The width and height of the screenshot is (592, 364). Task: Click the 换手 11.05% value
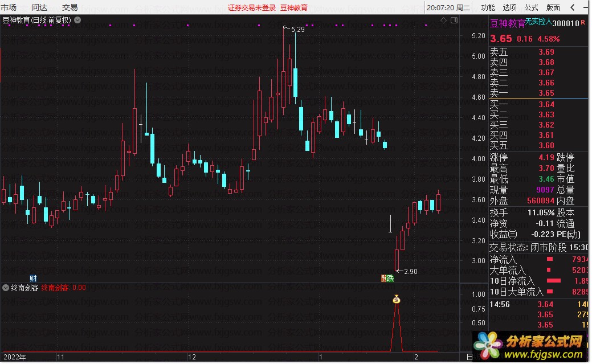[x=541, y=212]
